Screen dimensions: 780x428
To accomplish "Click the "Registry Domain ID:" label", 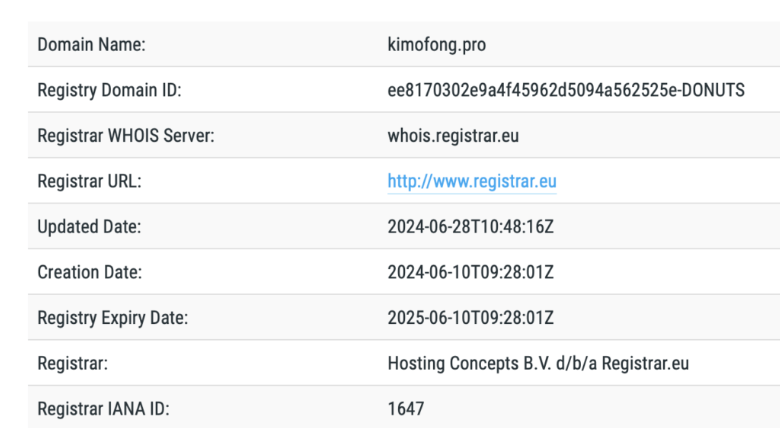I will pos(109,90).
